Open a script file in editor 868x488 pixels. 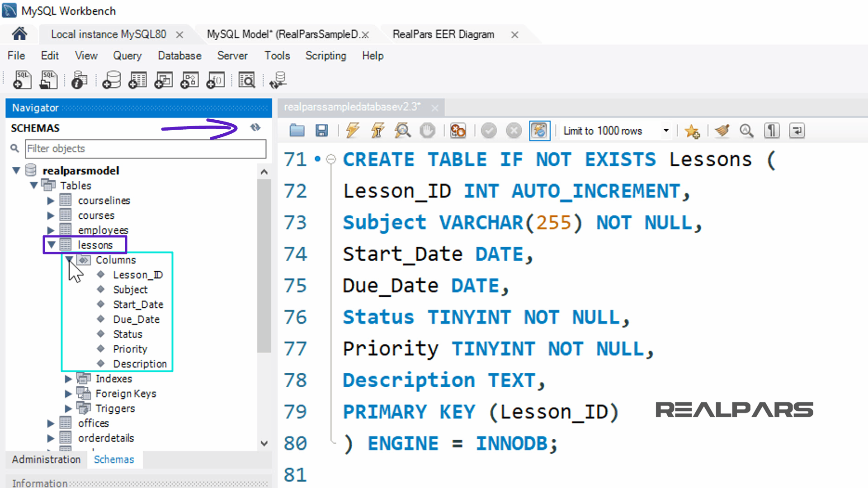coord(297,131)
